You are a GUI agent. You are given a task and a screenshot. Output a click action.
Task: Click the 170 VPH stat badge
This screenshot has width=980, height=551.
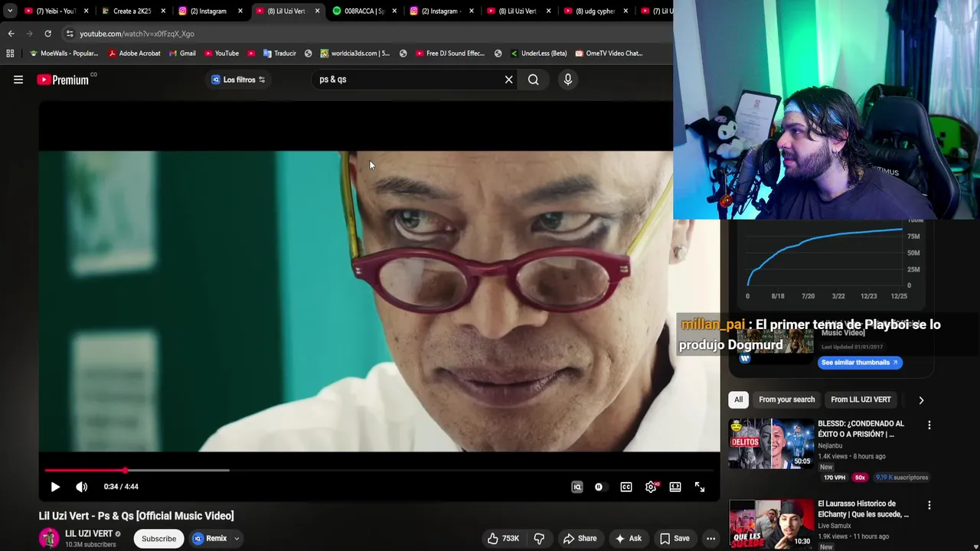835,478
